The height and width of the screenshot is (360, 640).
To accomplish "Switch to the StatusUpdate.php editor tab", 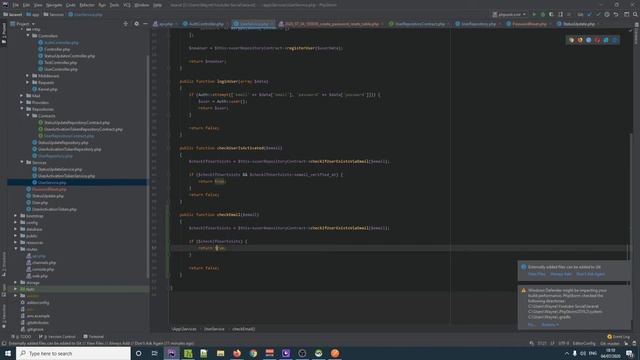I will click(578, 24).
